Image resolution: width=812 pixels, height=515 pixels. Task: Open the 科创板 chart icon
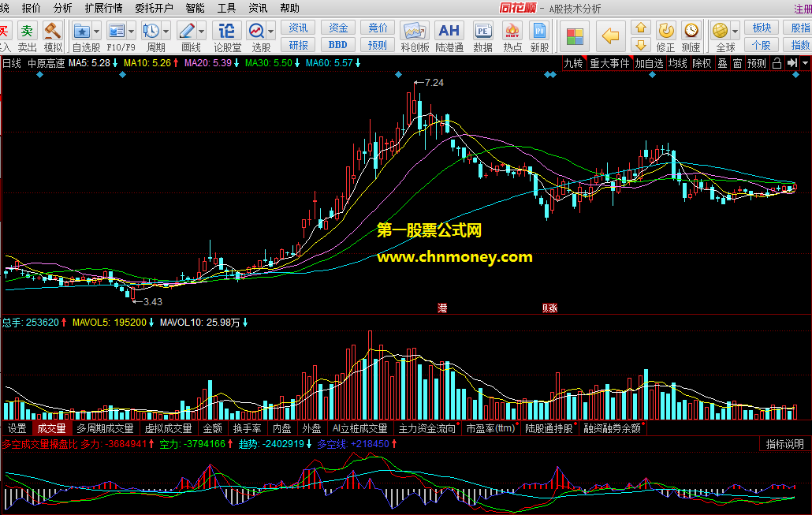[415, 31]
